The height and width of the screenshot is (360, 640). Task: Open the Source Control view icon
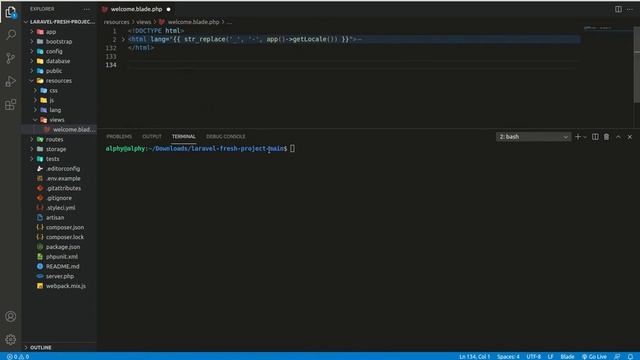point(11,58)
